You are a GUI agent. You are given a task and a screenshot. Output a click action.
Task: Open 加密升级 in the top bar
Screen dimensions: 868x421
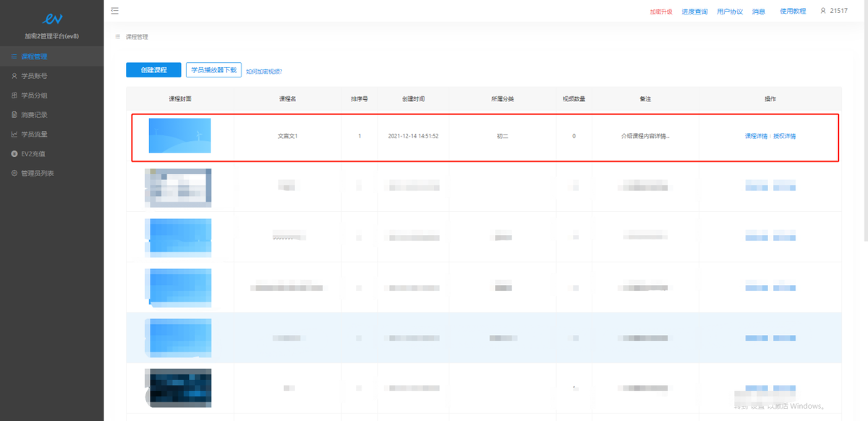(x=660, y=12)
